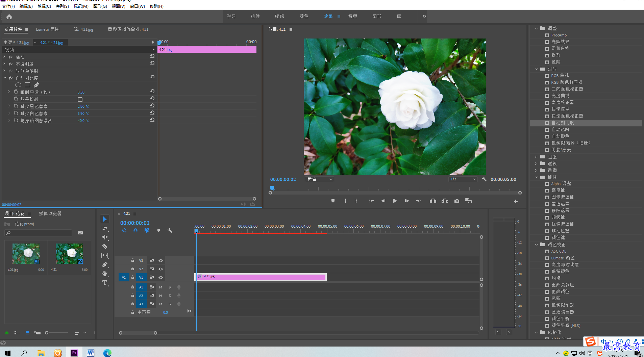Switch to the 编辑 workspace
644x357 pixels.
click(279, 16)
